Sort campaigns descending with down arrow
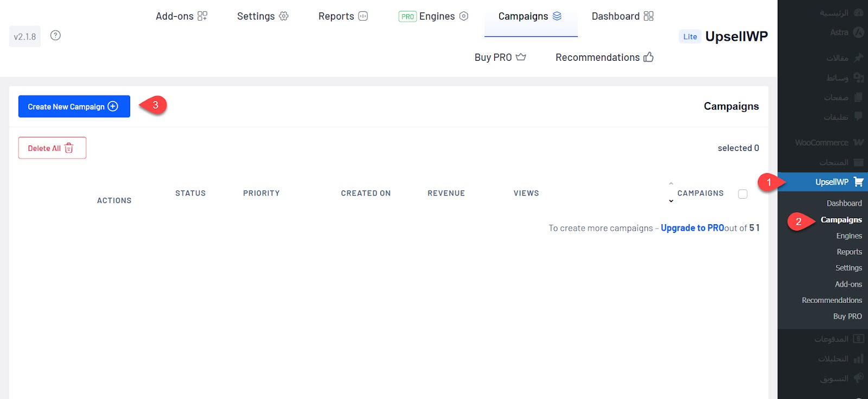 (x=671, y=201)
